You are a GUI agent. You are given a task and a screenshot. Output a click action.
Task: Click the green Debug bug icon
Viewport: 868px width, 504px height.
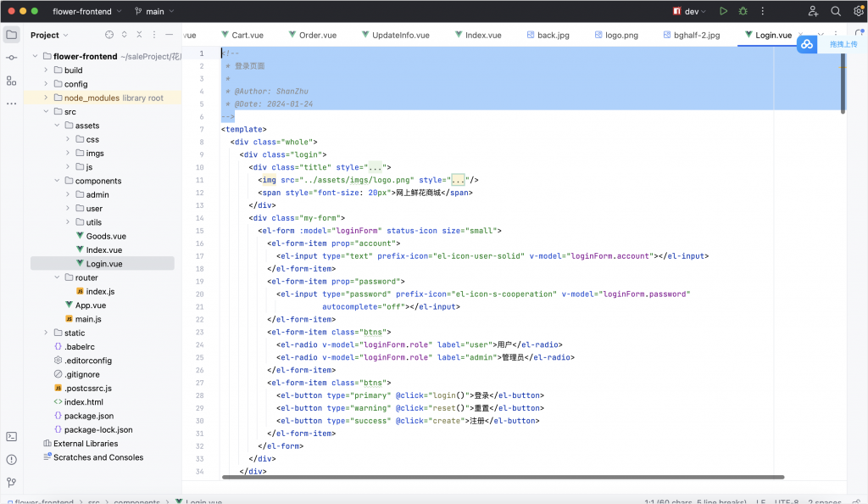[743, 11]
